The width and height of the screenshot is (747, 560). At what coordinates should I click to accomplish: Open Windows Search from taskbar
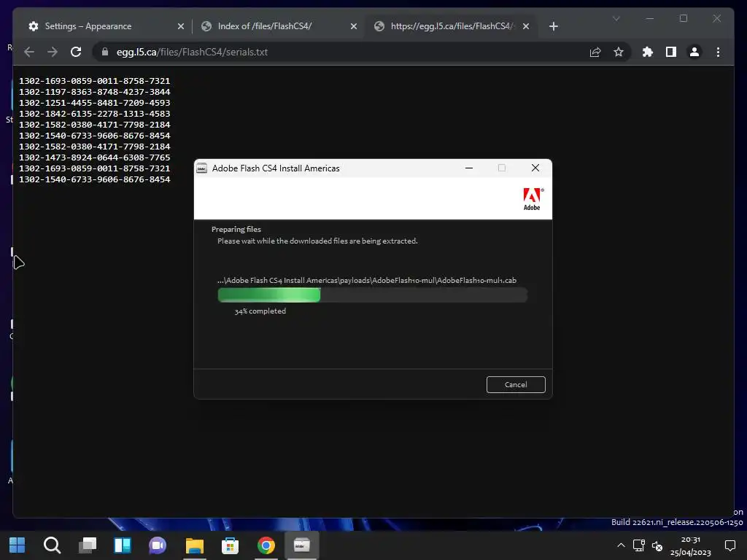(52, 545)
